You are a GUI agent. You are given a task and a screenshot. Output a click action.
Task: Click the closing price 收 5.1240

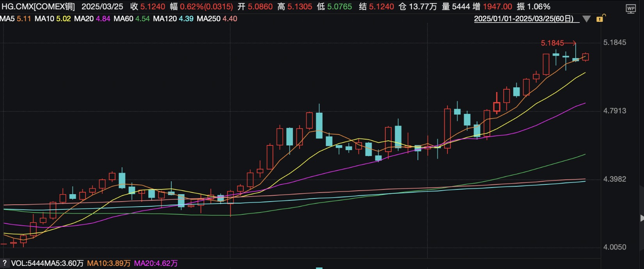(148, 7)
